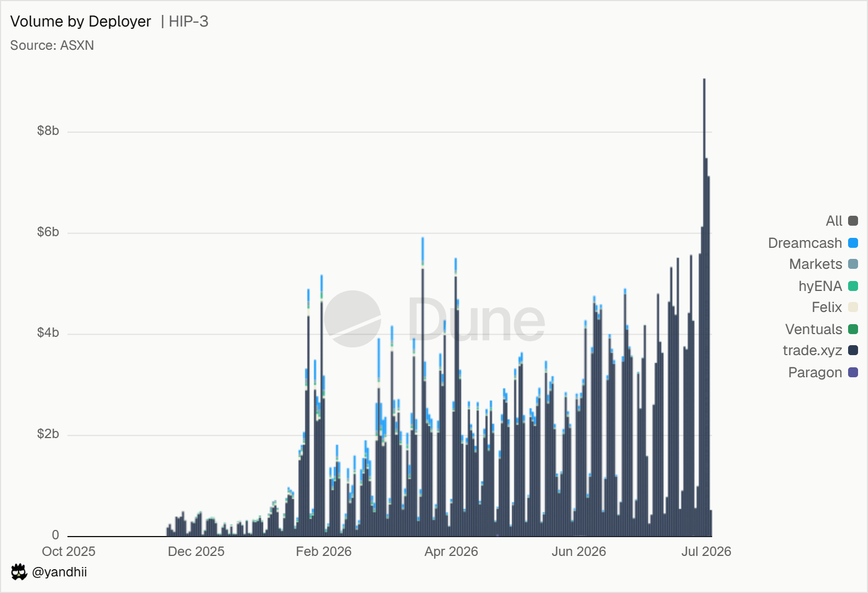Click the $8b y-axis label

[x=48, y=131]
